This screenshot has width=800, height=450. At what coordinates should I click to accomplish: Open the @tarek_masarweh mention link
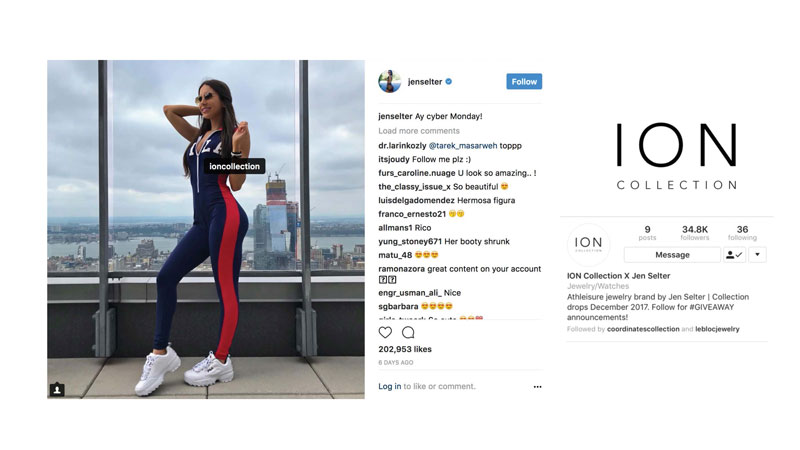pos(463,146)
